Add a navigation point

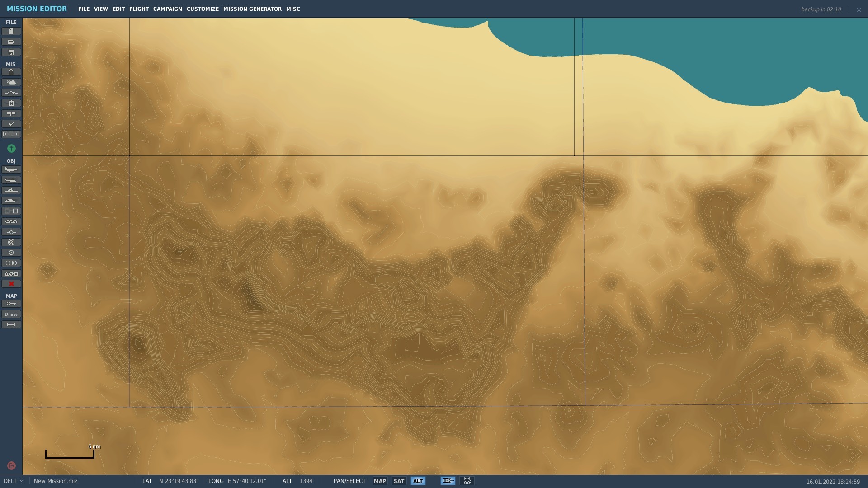pos(11,232)
